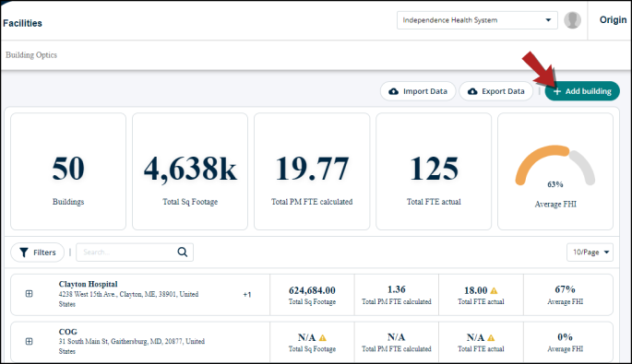Click the Add building button
This screenshot has height=364, width=632.
coord(582,91)
